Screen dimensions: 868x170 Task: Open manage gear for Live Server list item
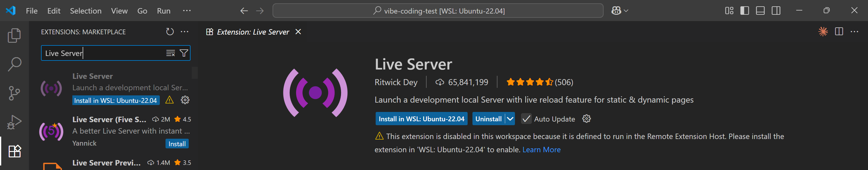click(185, 100)
